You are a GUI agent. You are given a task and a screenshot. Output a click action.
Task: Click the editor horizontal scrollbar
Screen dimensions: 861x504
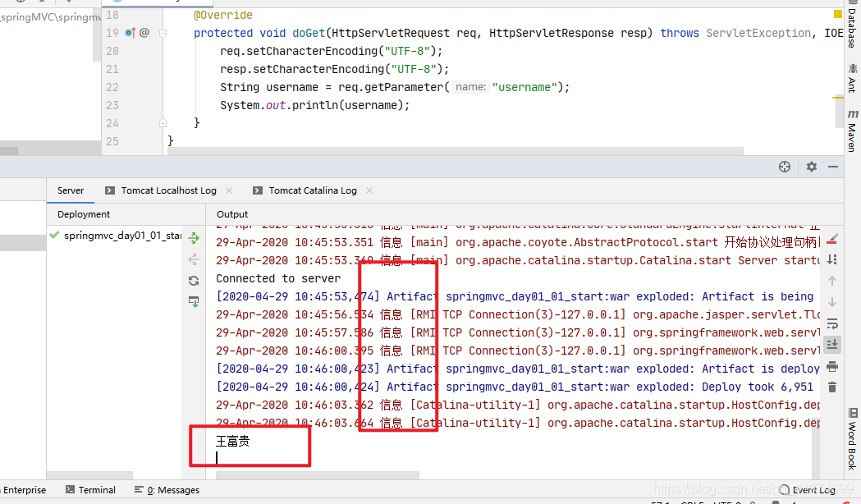(456, 151)
